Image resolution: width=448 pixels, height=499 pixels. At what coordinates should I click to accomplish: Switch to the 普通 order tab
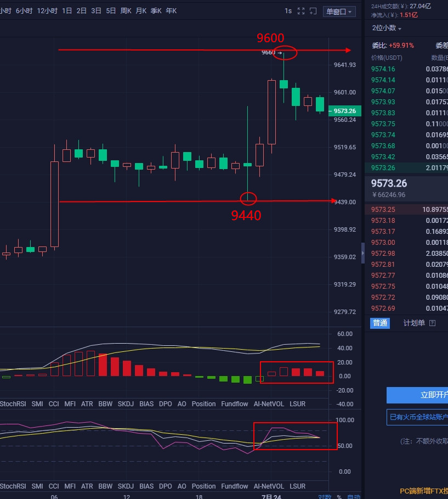tap(380, 323)
